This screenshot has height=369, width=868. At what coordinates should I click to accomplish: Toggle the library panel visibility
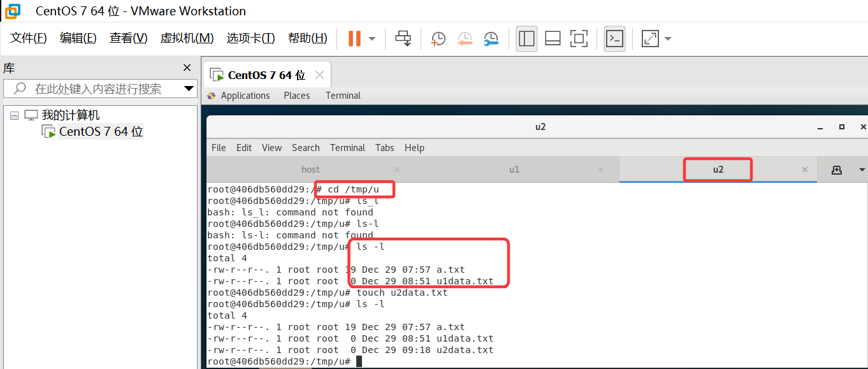tap(526, 38)
